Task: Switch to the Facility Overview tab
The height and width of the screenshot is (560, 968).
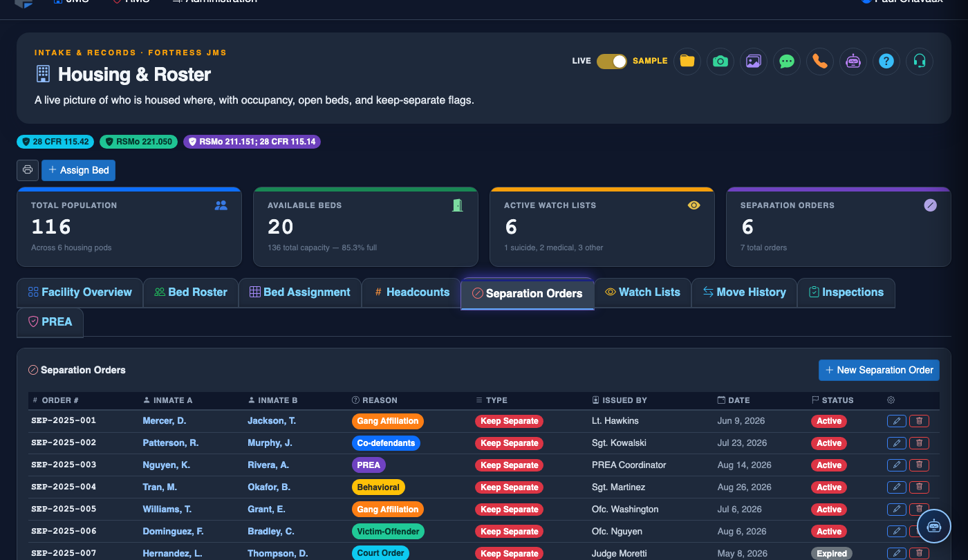Action: tap(80, 292)
